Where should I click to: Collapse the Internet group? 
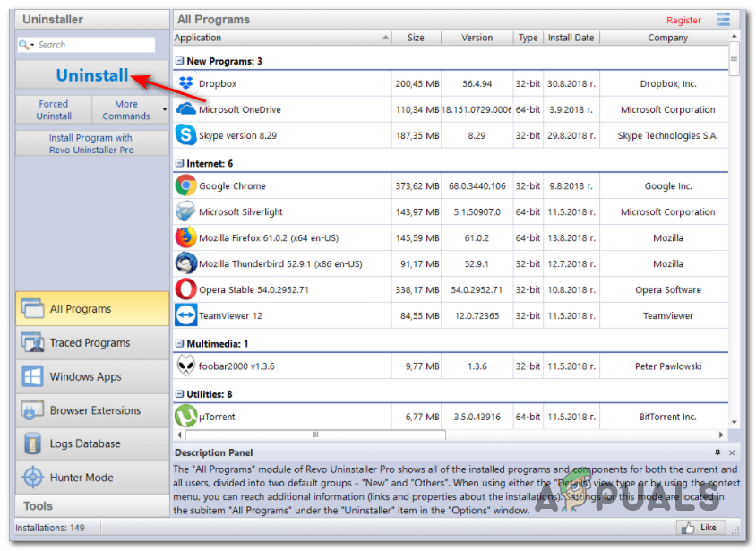point(179,163)
